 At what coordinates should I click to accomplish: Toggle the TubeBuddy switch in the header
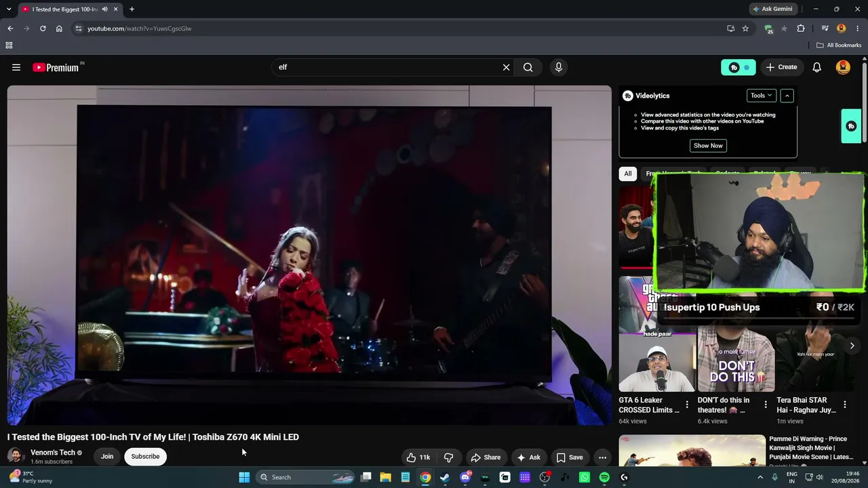(738, 67)
